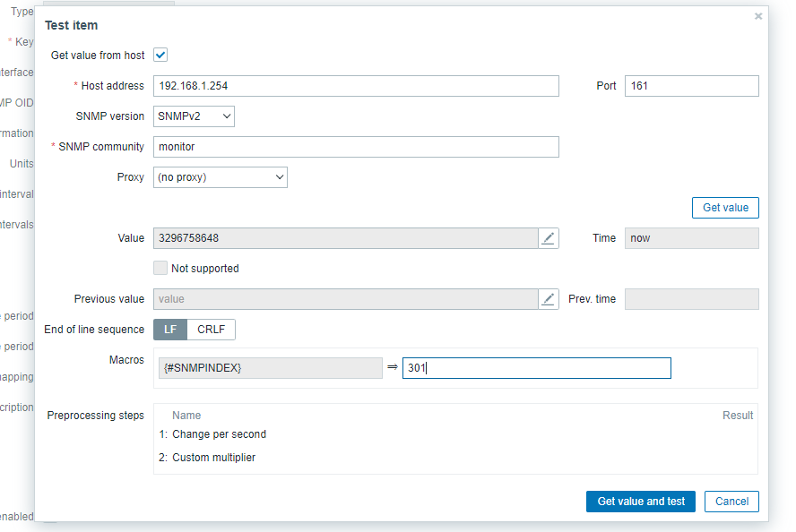This screenshot has width=796, height=532.
Task: Click into the Port field
Action: [x=691, y=86]
